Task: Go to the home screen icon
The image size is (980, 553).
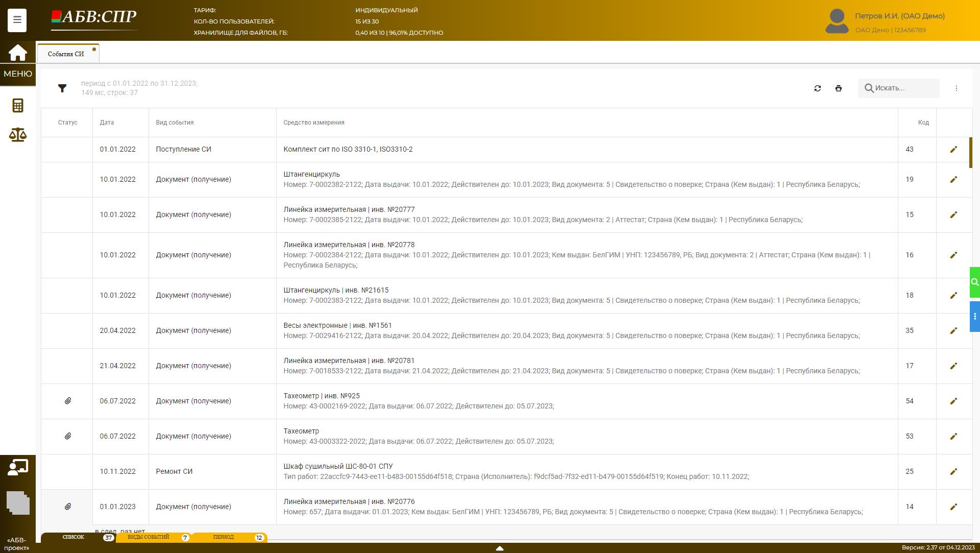Action: (17, 52)
